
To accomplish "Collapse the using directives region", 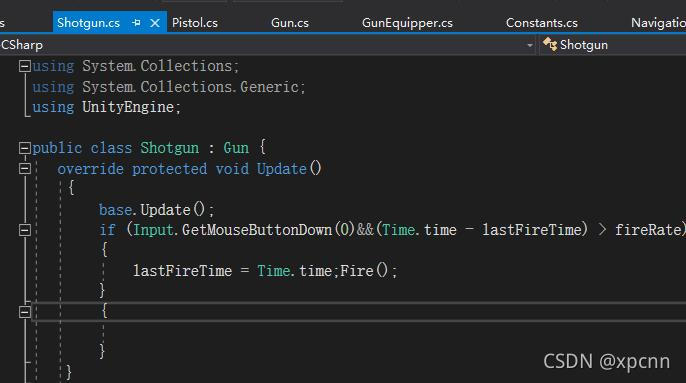I will (25, 66).
